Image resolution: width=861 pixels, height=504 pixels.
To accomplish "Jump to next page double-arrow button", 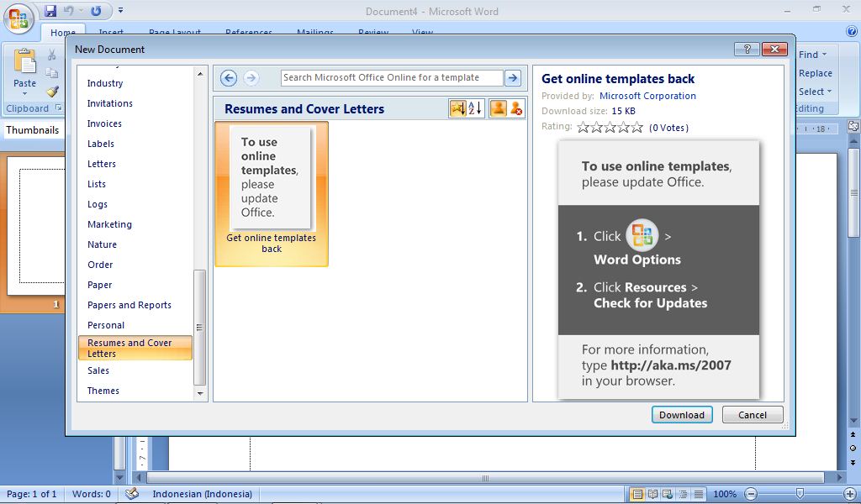I will click(853, 462).
